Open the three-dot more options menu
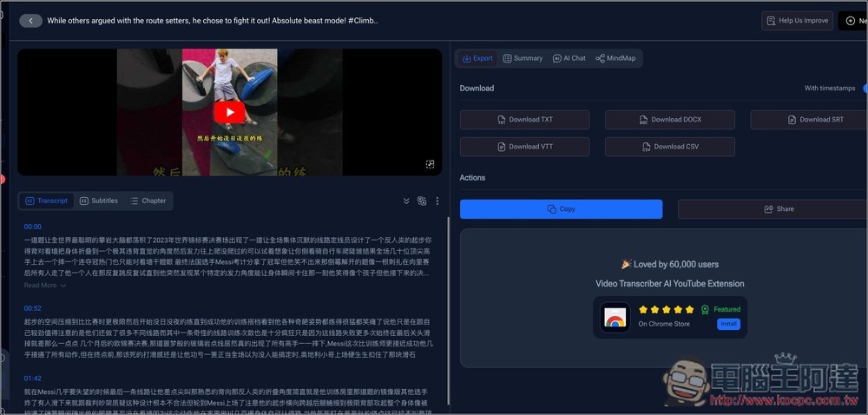The width and height of the screenshot is (868, 415). (437, 201)
